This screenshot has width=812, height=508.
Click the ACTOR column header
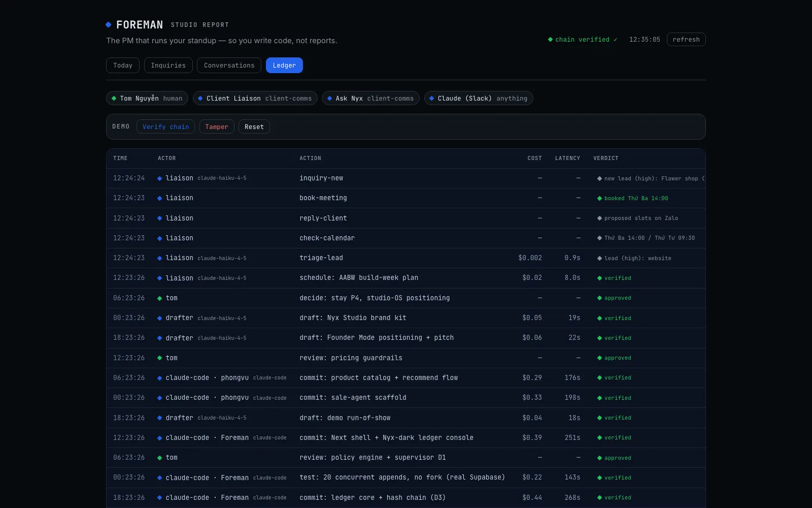pyautogui.click(x=166, y=158)
